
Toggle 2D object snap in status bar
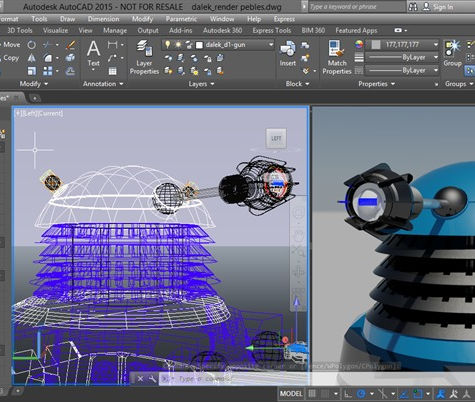(x=417, y=394)
